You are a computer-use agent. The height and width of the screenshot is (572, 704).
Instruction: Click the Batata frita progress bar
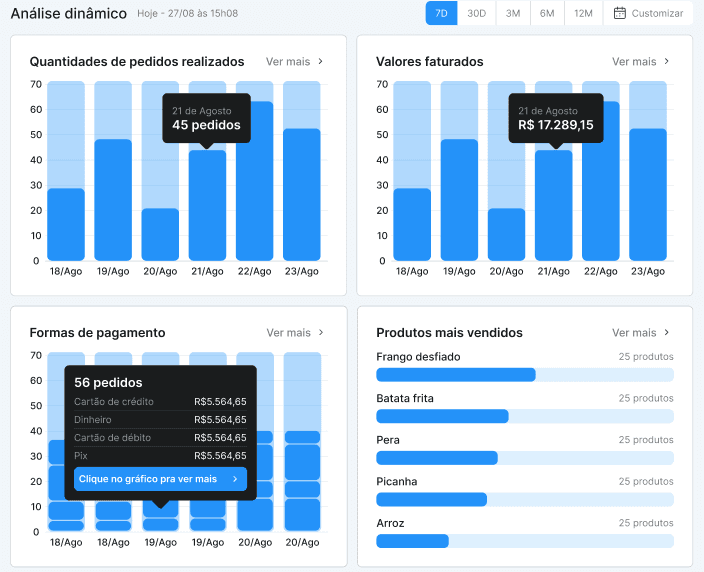[x=524, y=416]
